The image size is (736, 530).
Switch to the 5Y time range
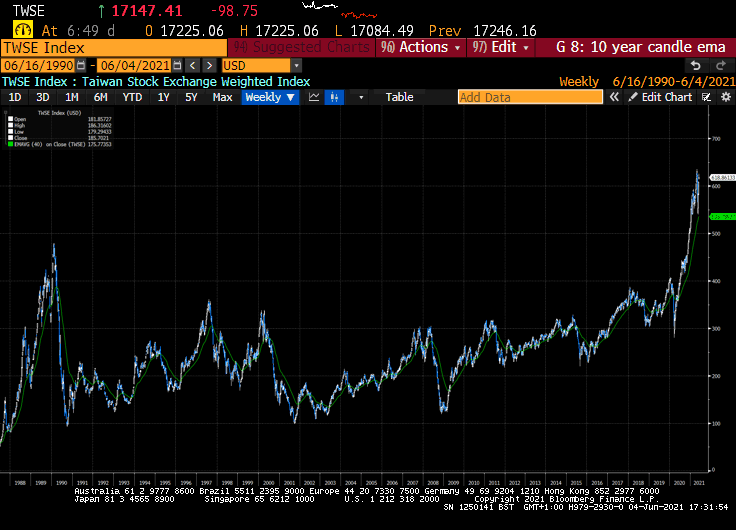tap(191, 97)
